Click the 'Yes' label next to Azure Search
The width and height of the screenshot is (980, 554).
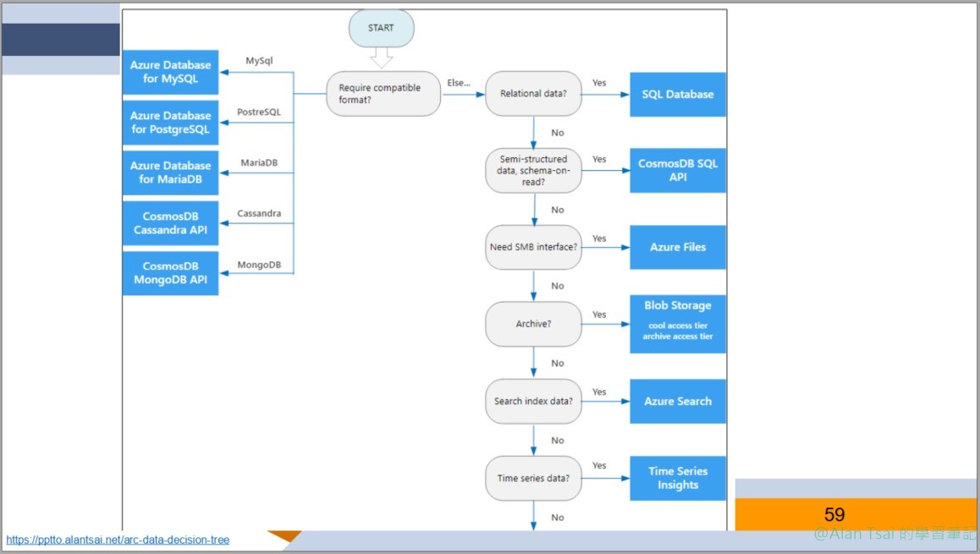tap(599, 392)
